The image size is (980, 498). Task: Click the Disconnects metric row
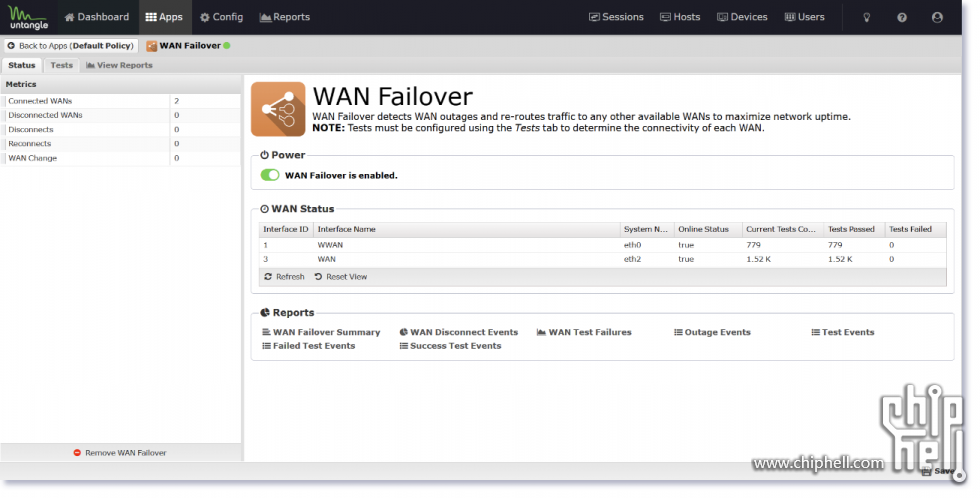(120, 130)
